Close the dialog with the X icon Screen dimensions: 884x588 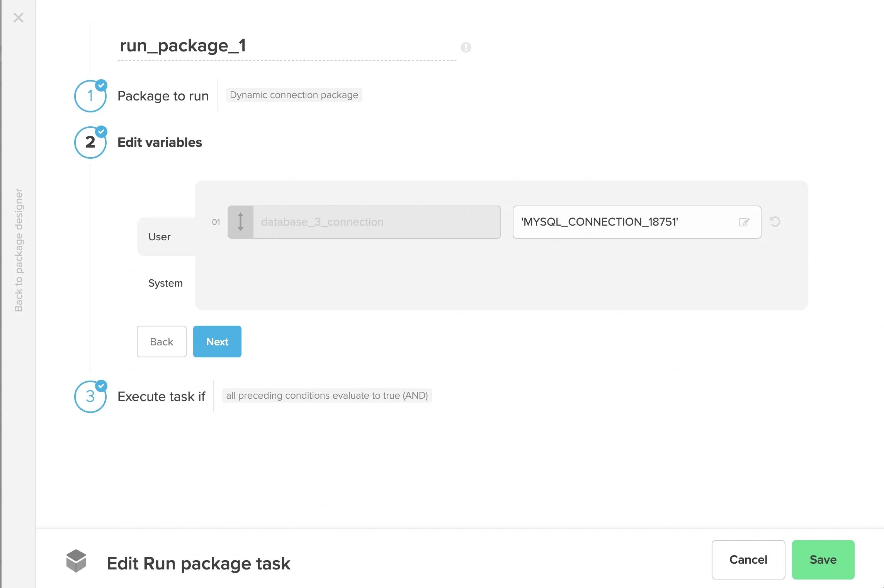point(19,17)
